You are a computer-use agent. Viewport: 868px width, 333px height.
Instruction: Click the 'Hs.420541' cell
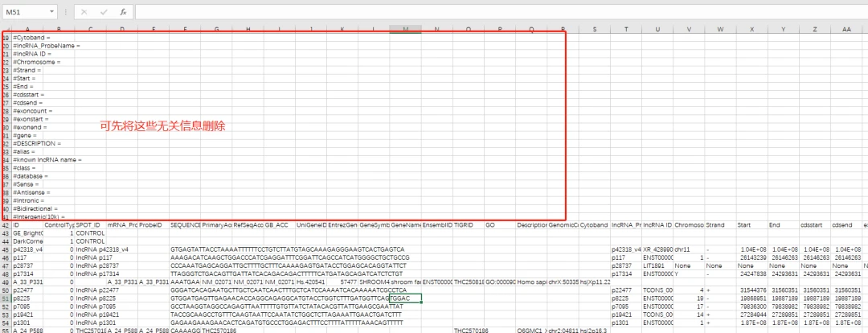click(311, 282)
